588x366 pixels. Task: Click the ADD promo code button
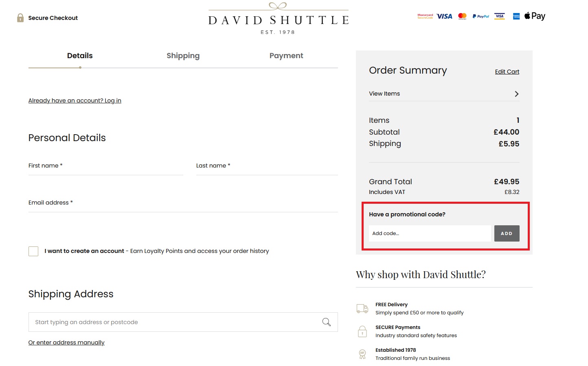click(507, 233)
